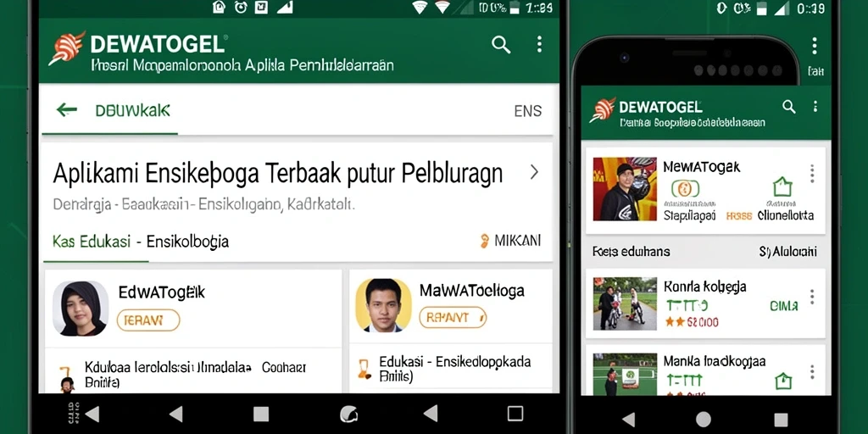Tap the DEWATOGEL logo in left phone header
The image size is (868, 434).
(x=67, y=48)
